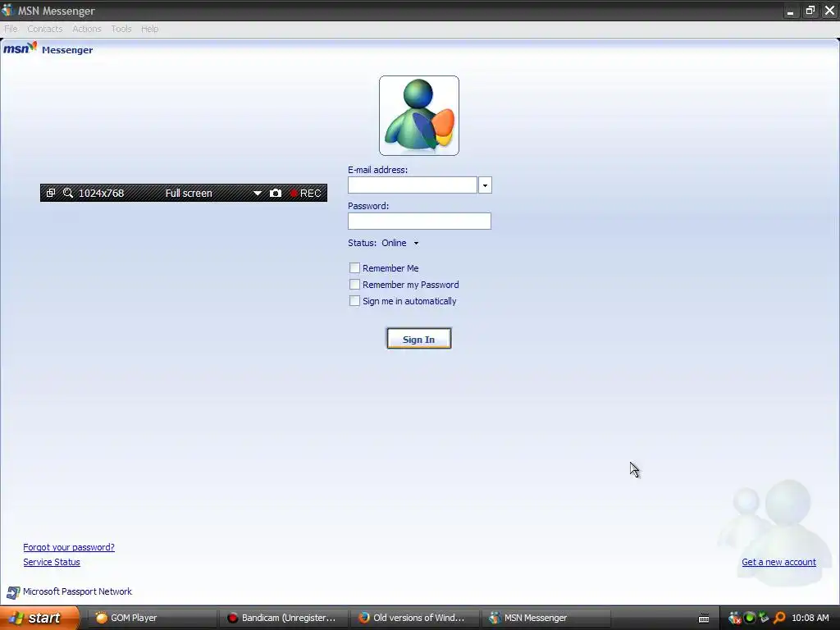Screen dimensions: 840x630
Task: Minimize the MSN Messenger window
Action: pyautogui.click(x=790, y=10)
